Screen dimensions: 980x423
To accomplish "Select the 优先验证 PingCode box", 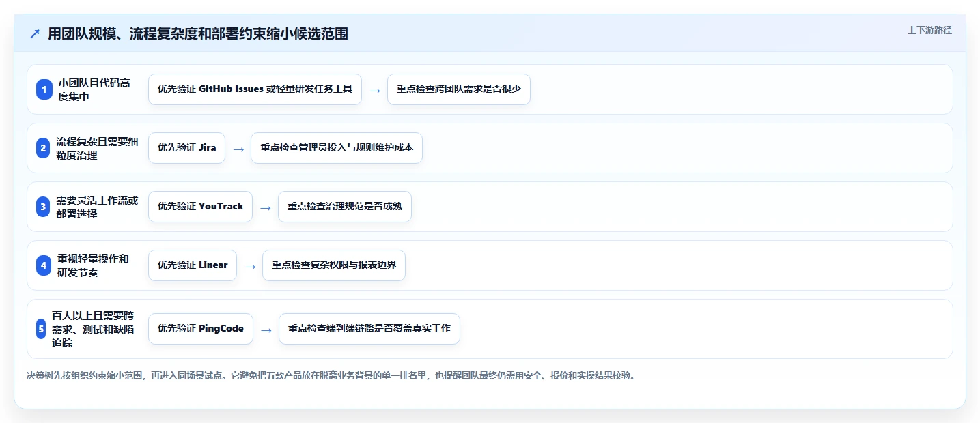I will coord(201,329).
